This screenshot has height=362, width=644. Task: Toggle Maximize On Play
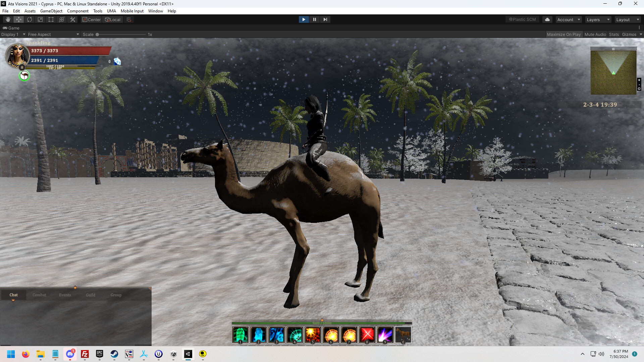pyautogui.click(x=563, y=35)
